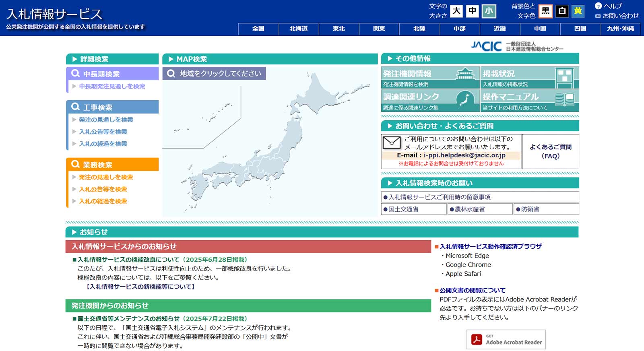Choose white 白 text color scheme
Screen dimensions: 644x351
tap(562, 11)
